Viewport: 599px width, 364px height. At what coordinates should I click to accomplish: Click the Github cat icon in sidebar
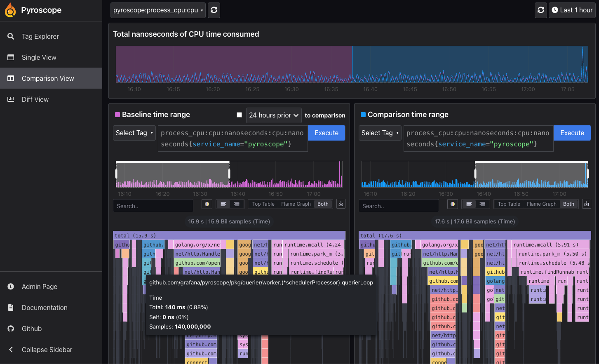[x=10, y=329]
